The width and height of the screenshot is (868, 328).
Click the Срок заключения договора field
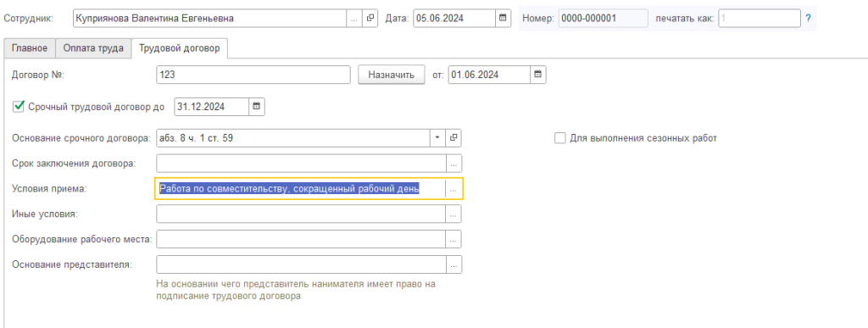coord(301,164)
